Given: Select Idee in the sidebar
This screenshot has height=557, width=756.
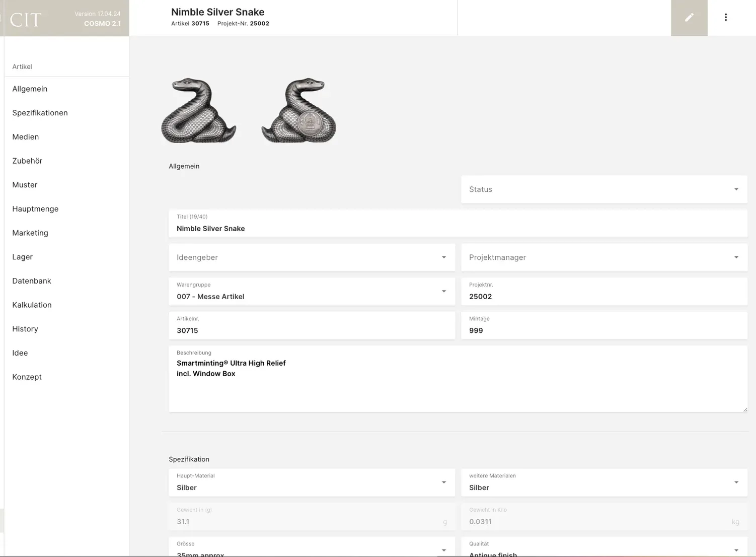Looking at the screenshot, I should click(20, 353).
